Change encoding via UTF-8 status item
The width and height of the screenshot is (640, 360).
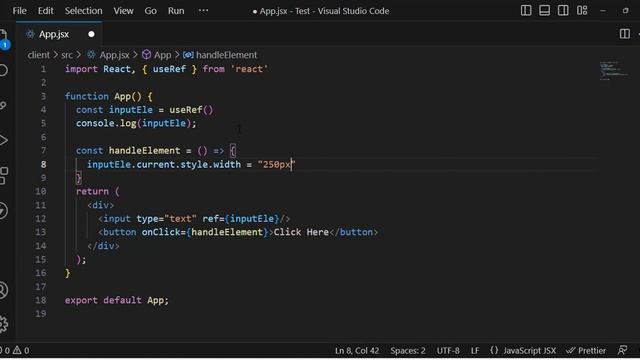tap(448, 350)
